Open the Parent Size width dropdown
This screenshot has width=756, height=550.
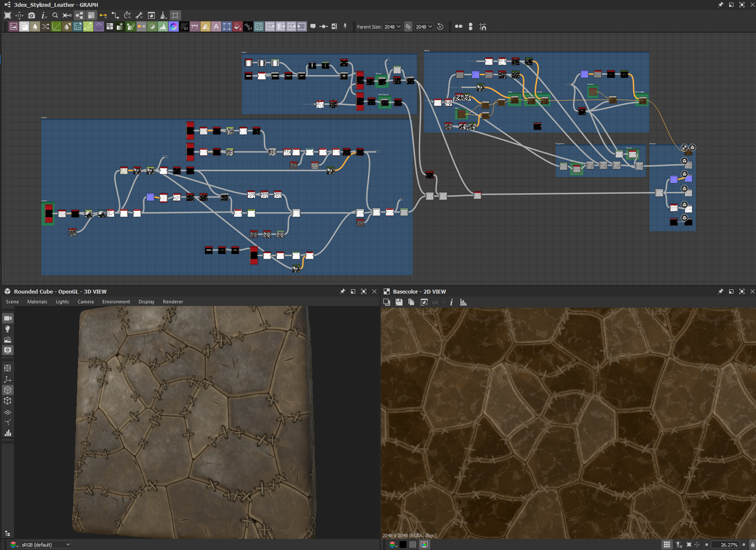tap(393, 27)
